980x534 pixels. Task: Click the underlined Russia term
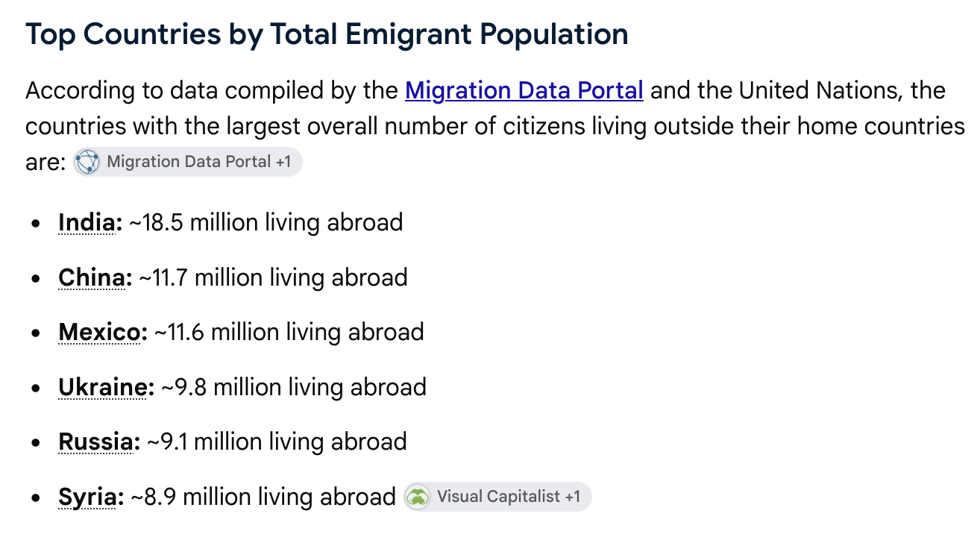click(x=99, y=442)
